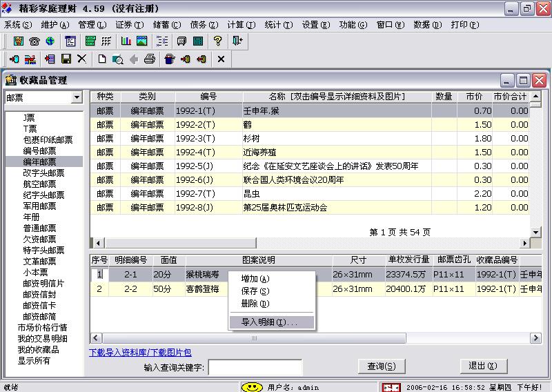Click the 退出 exit button
The width and height of the screenshot is (552, 392).
coord(482,366)
